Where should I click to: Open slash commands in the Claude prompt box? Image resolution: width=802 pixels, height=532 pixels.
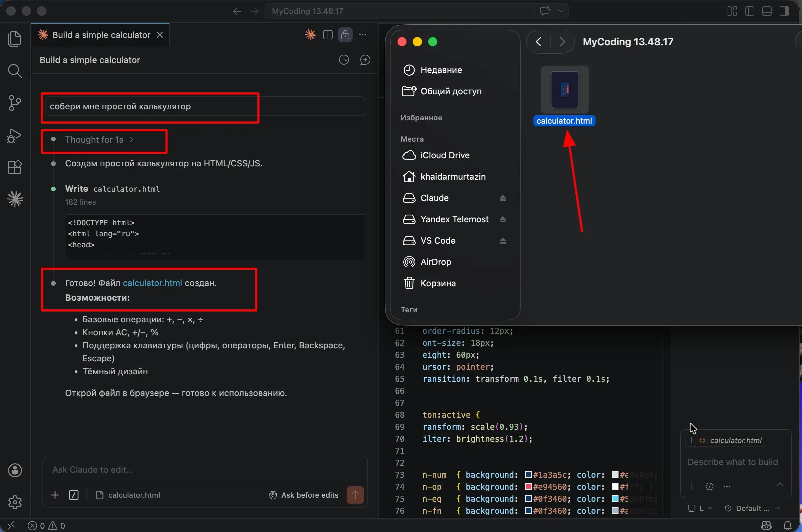coord(74,495)
